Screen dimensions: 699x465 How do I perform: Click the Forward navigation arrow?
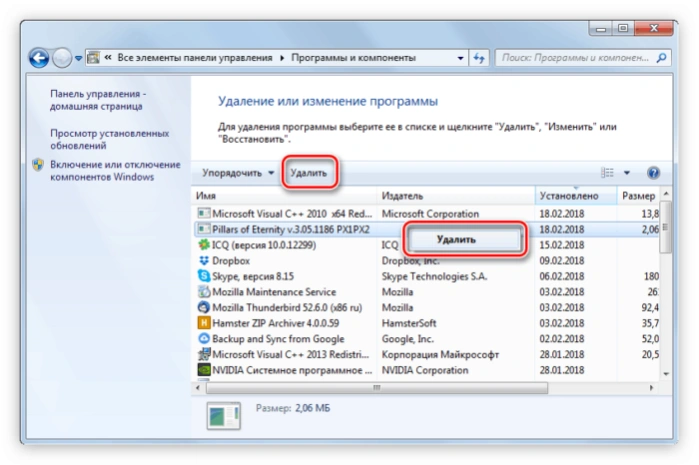(62, 58)
